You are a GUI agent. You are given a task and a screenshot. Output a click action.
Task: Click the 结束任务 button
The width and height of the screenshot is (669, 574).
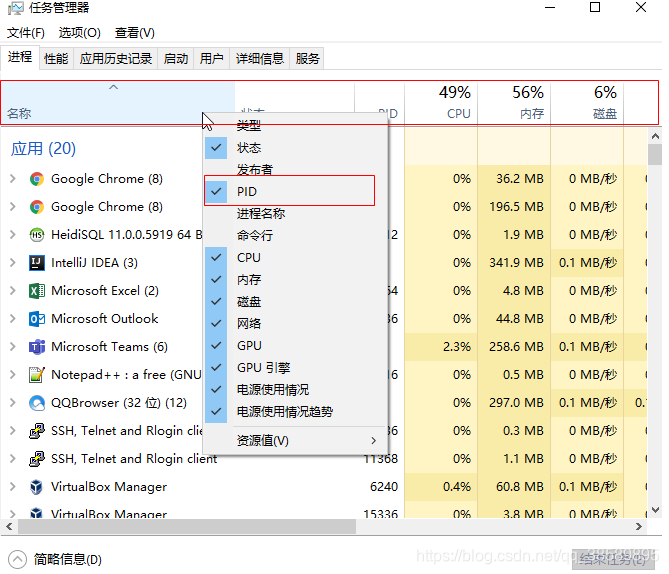613,559
